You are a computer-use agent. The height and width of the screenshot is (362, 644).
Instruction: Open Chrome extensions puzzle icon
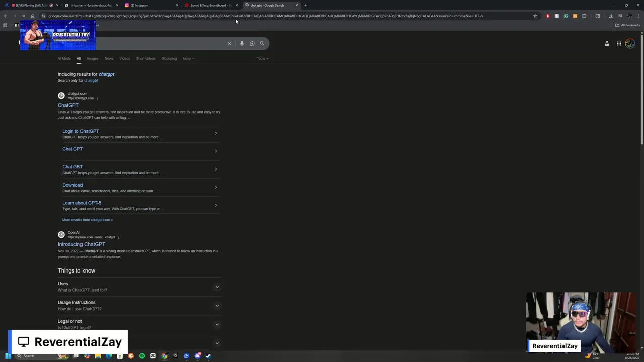point(584,16)
